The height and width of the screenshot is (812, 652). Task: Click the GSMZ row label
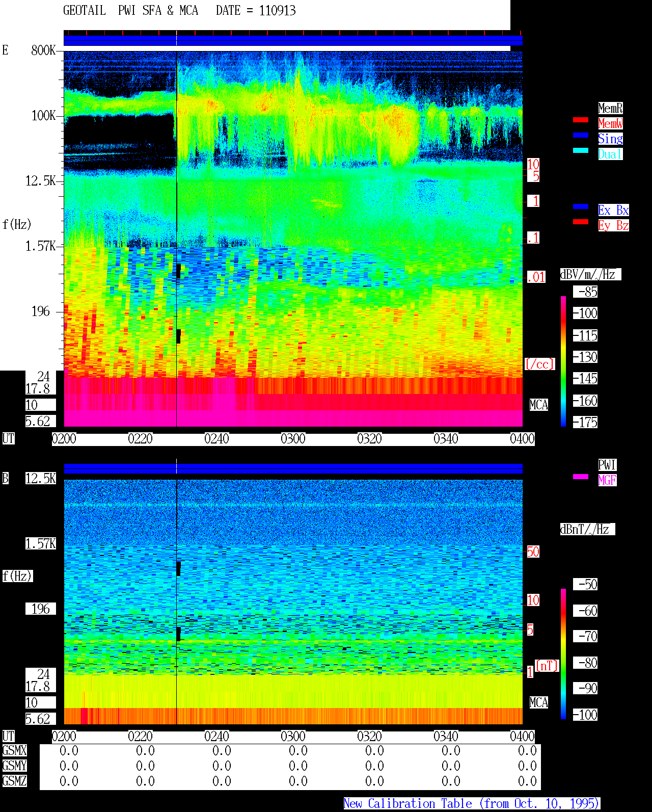tap(14, 781)
